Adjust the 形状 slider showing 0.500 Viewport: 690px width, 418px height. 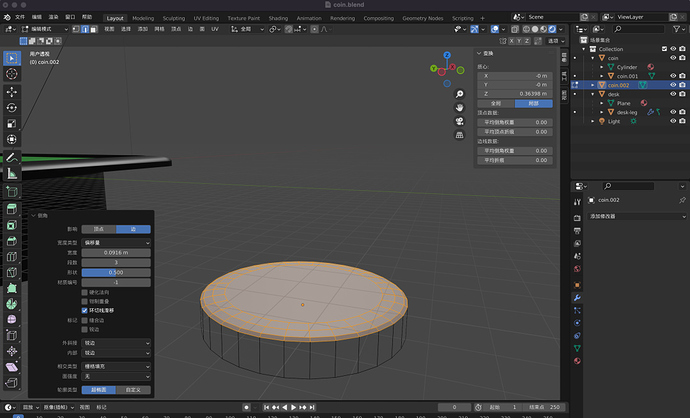(115, 272)
